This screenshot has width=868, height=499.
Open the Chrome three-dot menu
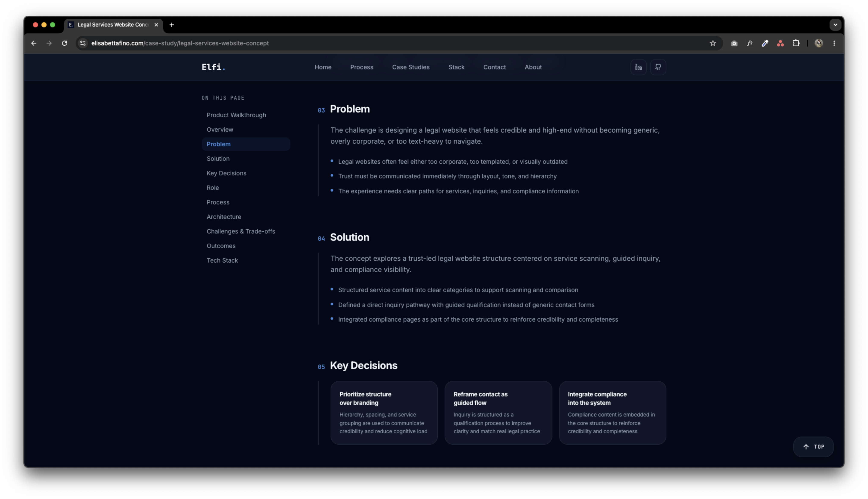coord(834,43)
